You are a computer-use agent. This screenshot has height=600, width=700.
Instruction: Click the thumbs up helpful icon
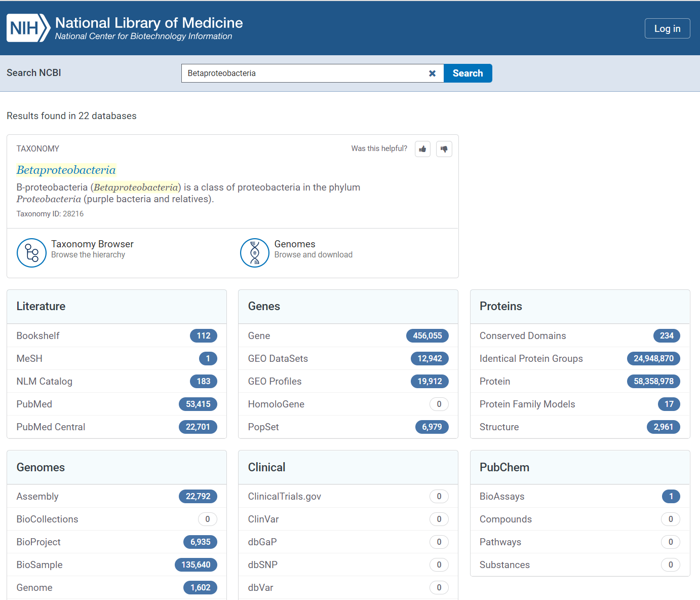point(422,149)
